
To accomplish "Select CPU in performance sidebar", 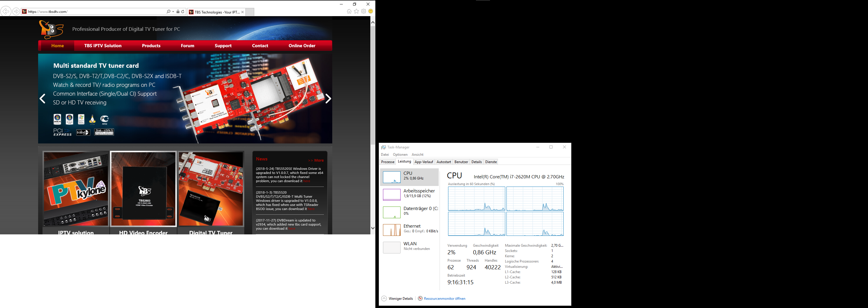I will point(409,177).
